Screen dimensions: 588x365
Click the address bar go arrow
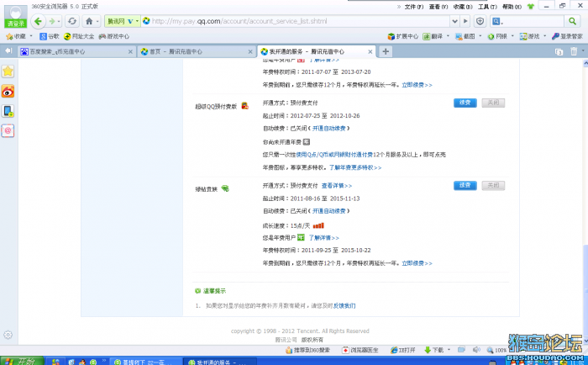pos(465,21)
